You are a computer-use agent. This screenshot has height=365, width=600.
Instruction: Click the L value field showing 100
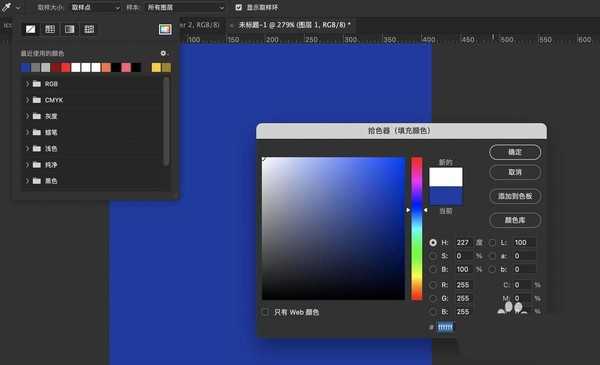[524, 243]
